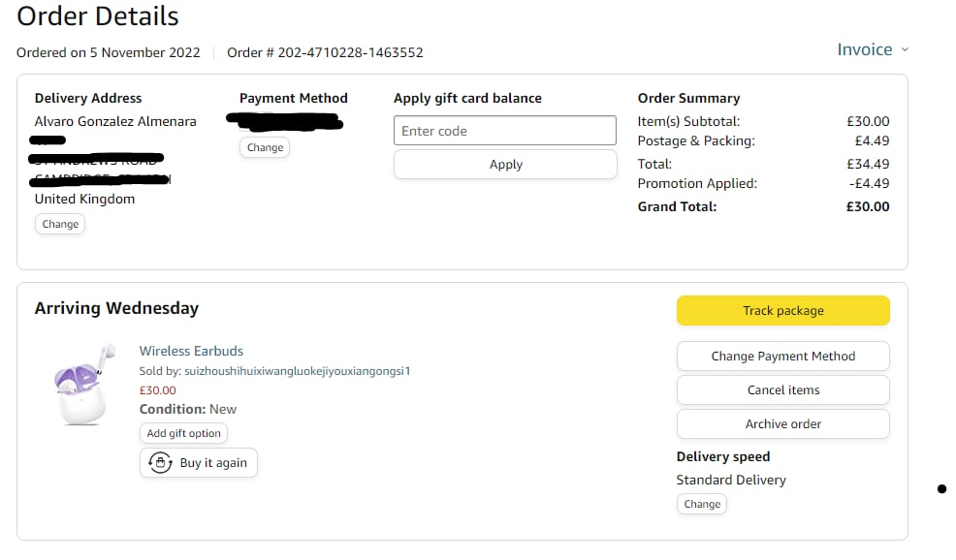Image resolution: width=956 pixels, height=560 pixels.
Task: Click the Order Details page title
Action: pos(98,16)
